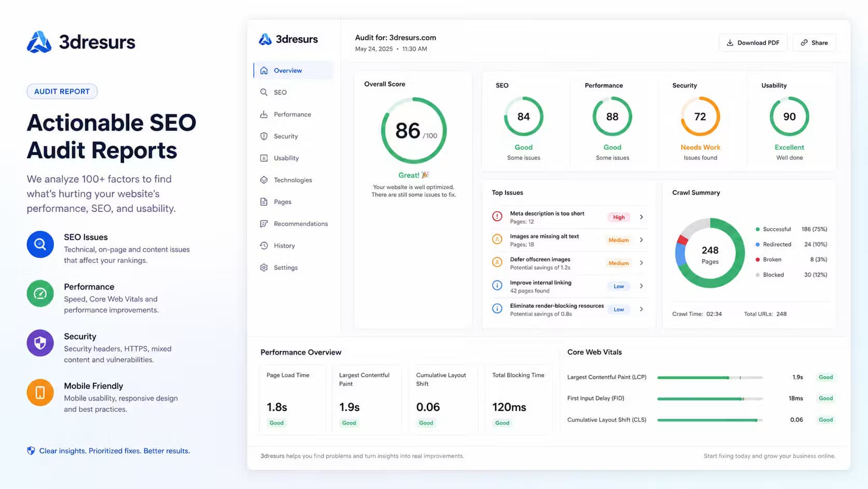Expand the Images are missing alt text chevron

[x=642, y=240]
